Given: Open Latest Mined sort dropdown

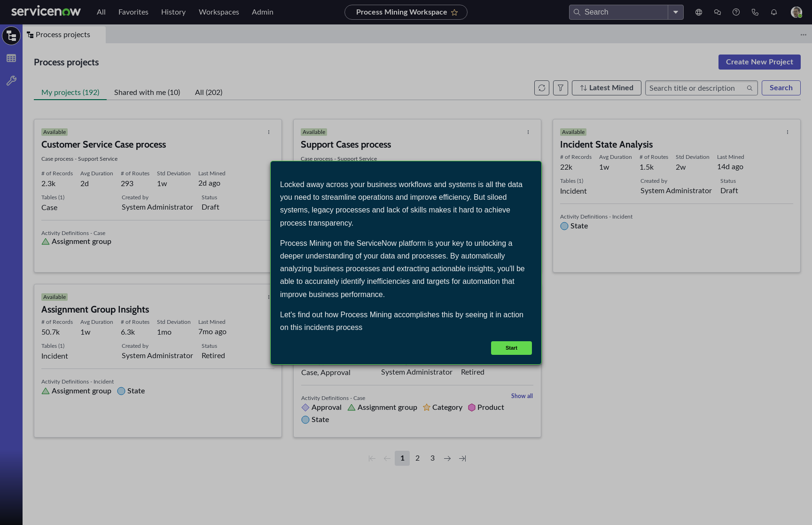Looking at the screenshot, I should click(606, 88).
